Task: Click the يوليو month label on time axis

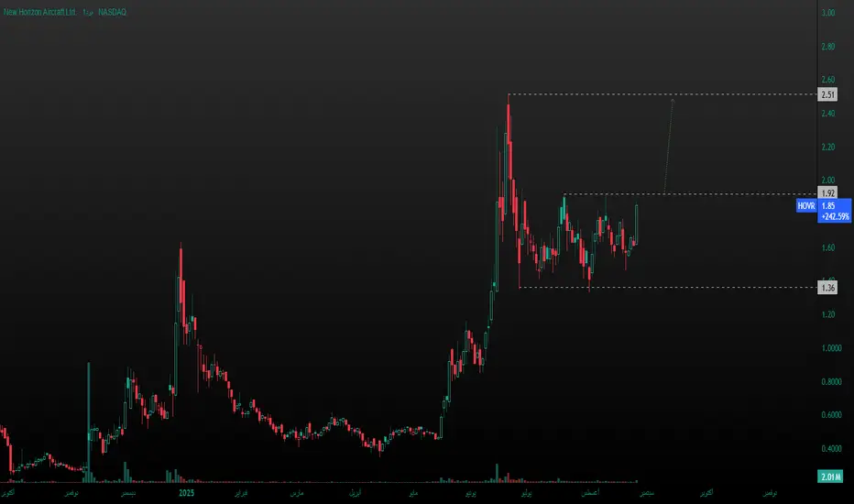Action: pos(526,493)
